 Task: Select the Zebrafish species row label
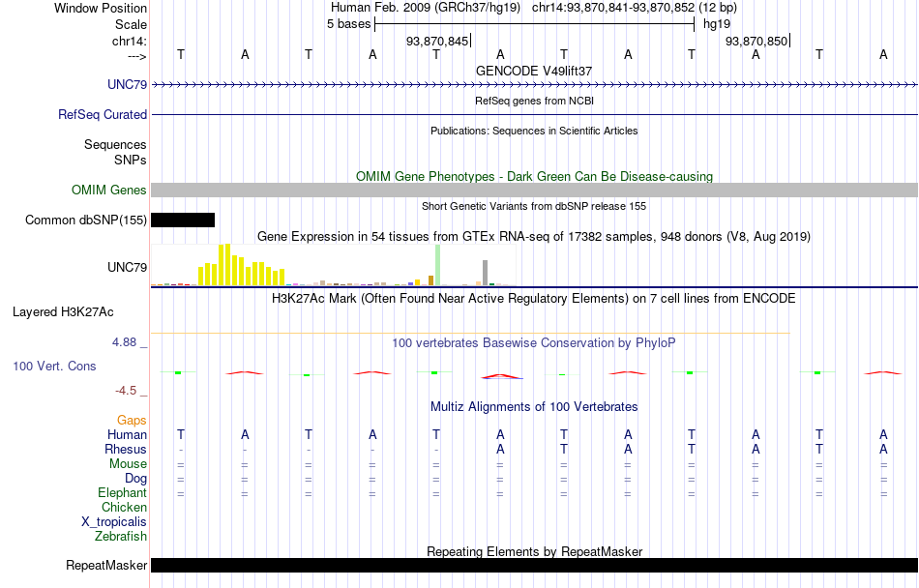coord(121,536)
